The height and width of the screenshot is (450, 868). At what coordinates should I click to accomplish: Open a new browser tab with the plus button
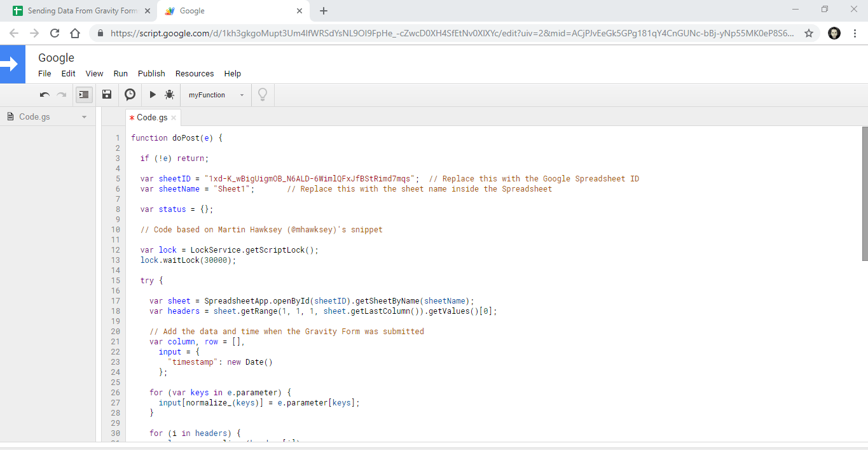(x=324, y=11)
